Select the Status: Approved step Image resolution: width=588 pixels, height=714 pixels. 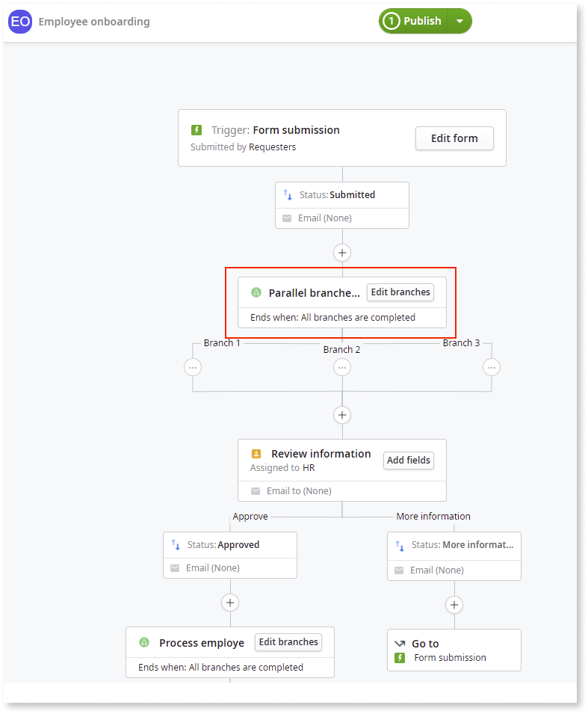[229, 545]
